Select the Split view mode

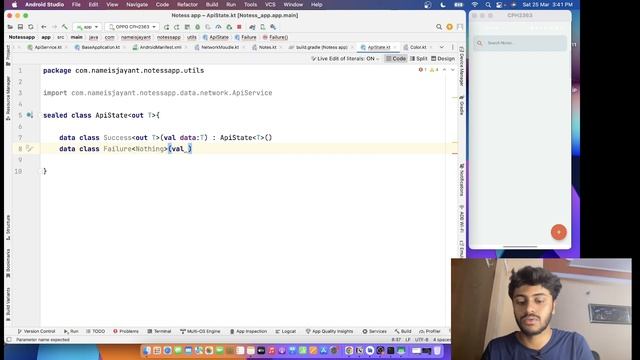[419, 59]
